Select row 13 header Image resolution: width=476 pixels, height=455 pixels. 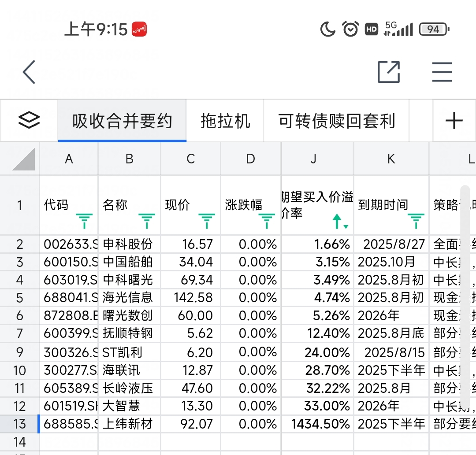pyautogui.click(x=19, y=424)
